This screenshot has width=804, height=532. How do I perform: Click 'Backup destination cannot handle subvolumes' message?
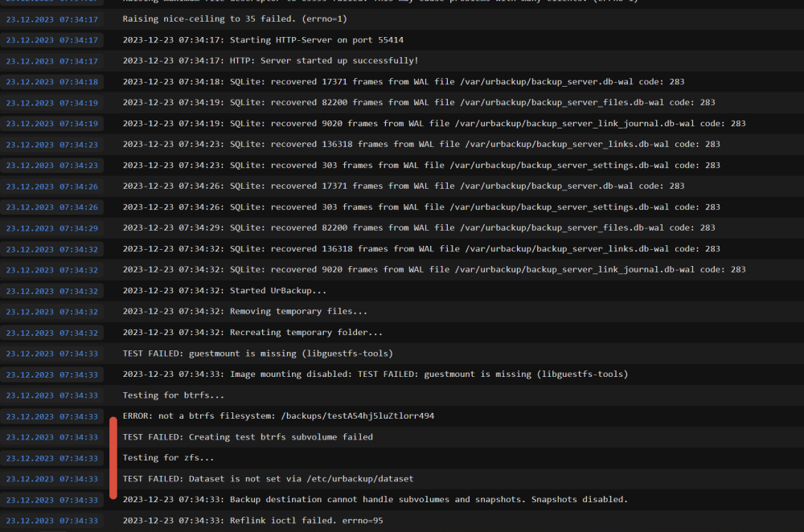pos(375,499)
